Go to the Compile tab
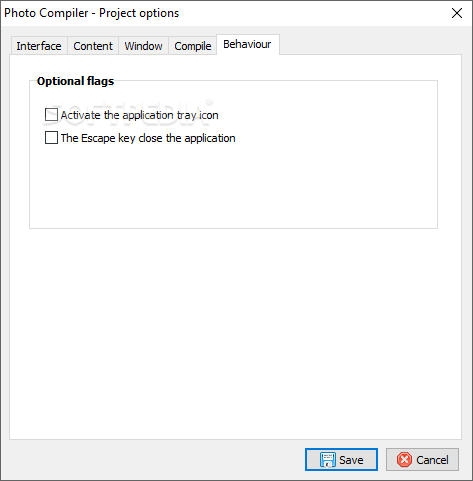 193,46
